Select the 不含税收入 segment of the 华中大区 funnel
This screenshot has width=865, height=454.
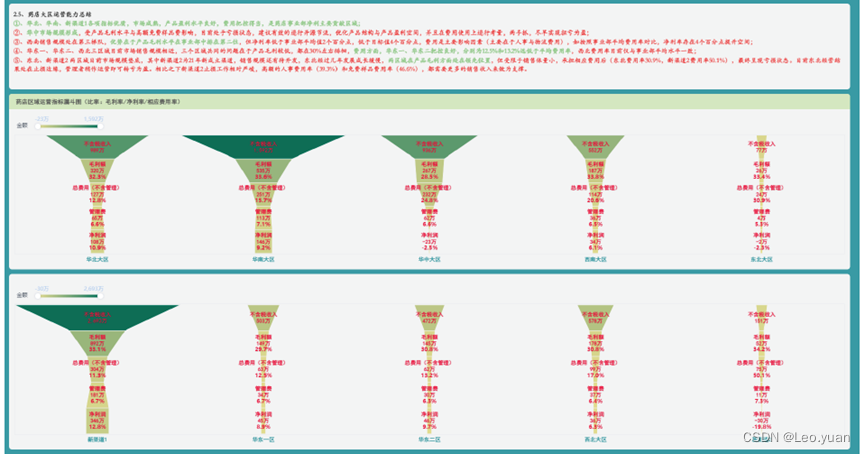[x=429, y=147]
